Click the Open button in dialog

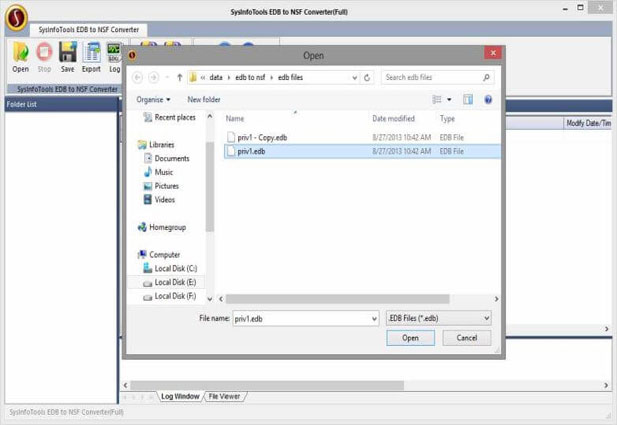tap(410, 338)
